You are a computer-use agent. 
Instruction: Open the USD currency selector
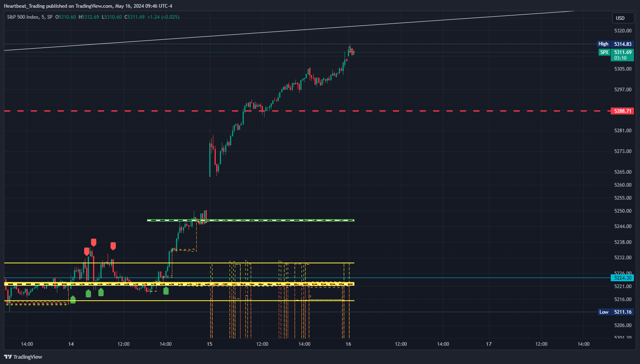[x=623, y=18]
